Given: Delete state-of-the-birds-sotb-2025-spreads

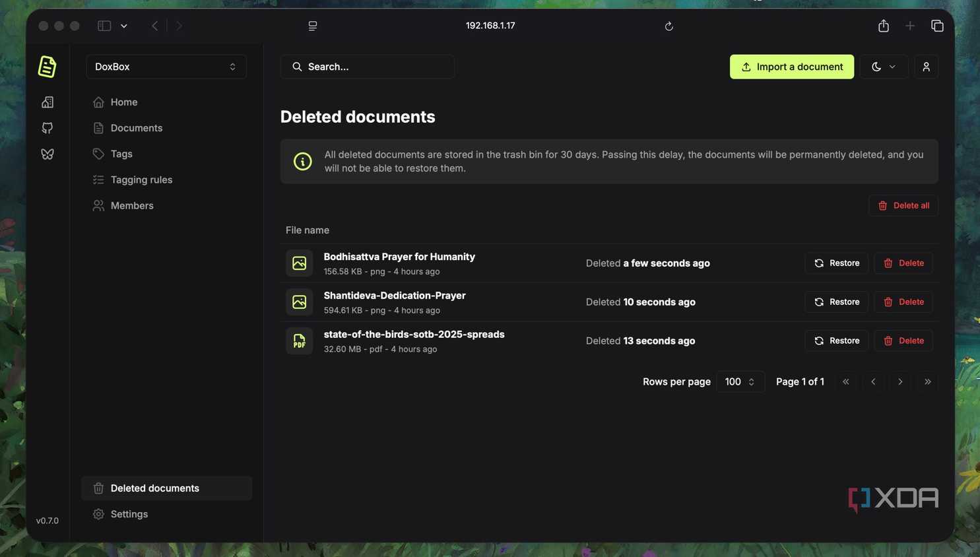Looking at the screenshot, I should pyautogui.click(x=903, y=341).
